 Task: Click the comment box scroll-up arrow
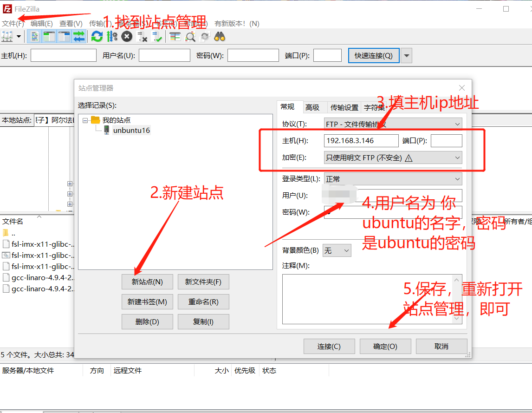point(457,280)
